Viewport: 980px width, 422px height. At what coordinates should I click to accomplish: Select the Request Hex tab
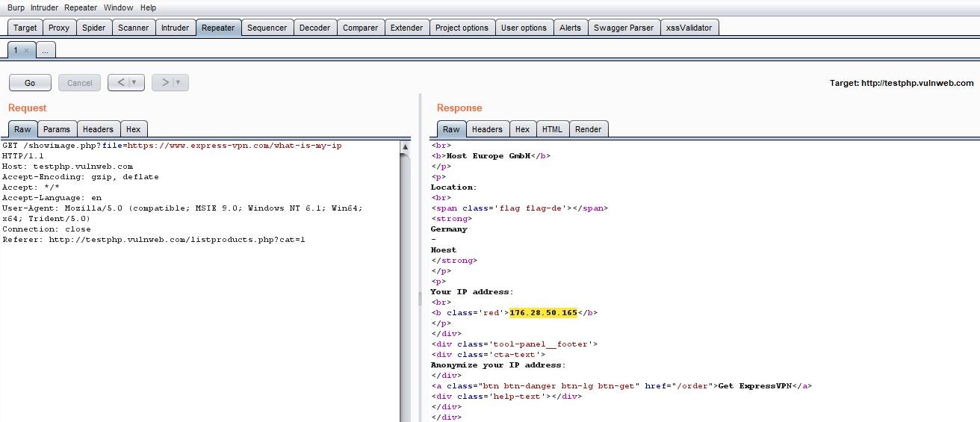tap(134, 129)
